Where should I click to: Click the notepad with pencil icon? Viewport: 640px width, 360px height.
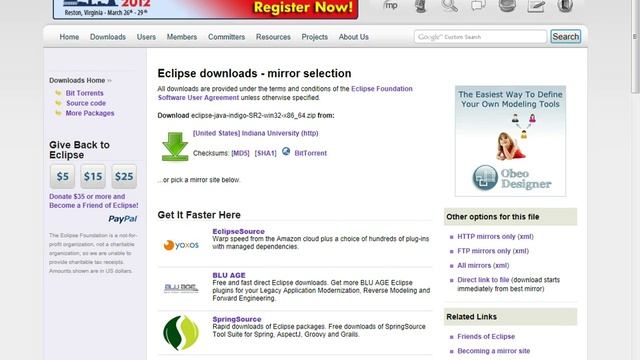pos(536,6)
